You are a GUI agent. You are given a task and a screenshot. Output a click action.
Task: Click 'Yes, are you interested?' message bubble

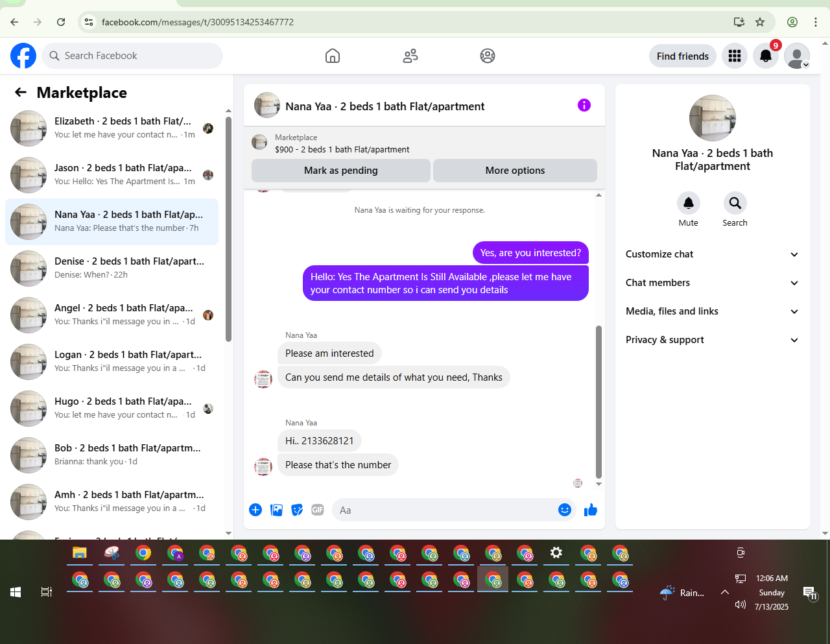coord(530,253)
